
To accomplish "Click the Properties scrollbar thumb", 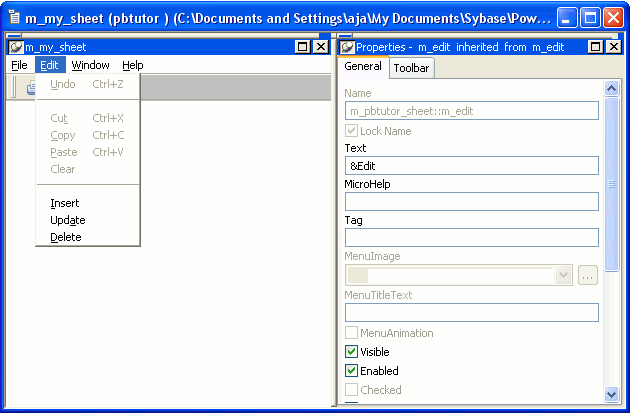I will (611, 184).
